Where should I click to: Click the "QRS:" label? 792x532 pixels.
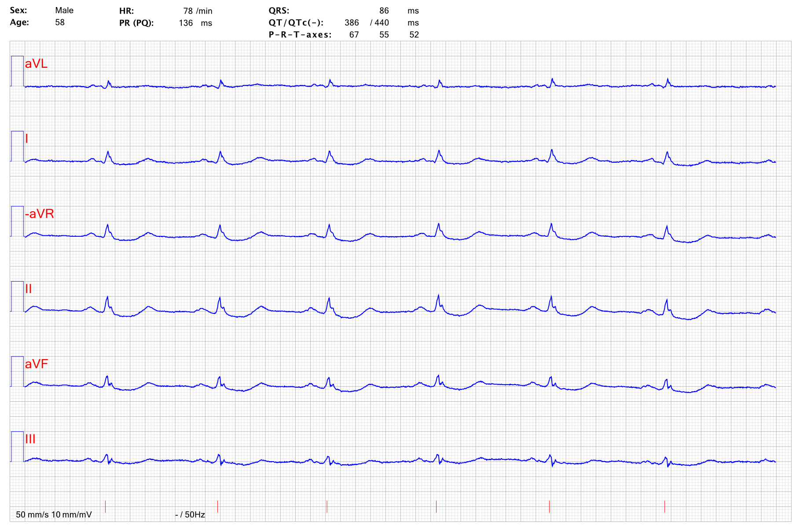279,11
